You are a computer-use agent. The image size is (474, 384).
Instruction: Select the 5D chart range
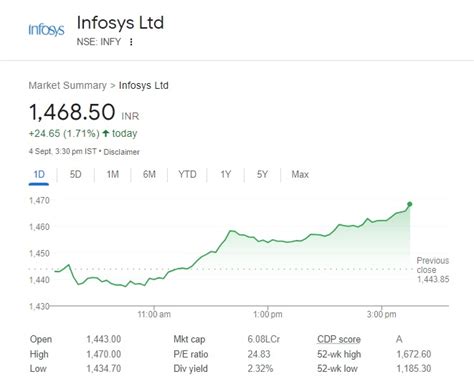pos(76,174)
